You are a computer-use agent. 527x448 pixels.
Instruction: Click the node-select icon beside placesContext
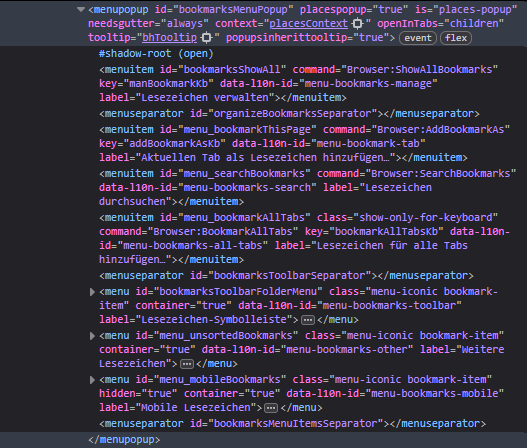(x=358, y=24)
